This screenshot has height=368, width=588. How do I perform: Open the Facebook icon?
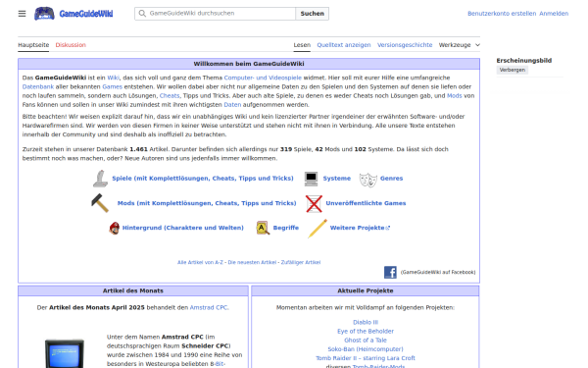(390, 272)
